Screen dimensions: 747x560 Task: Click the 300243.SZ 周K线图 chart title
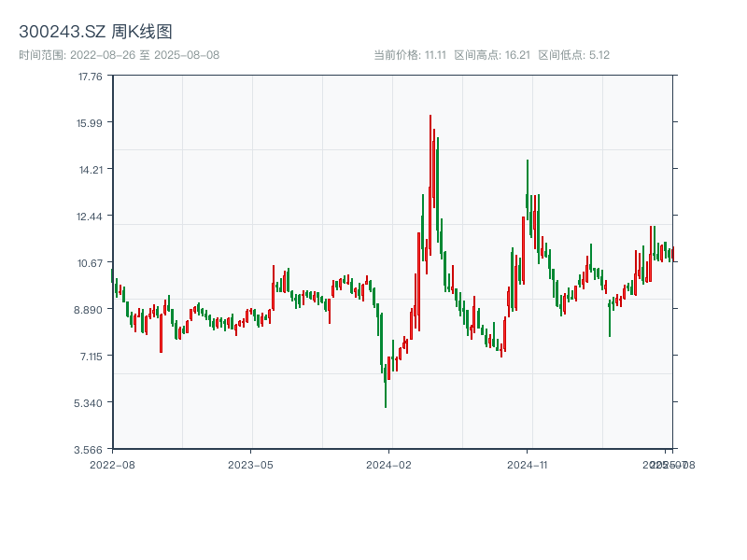(95, 33)
